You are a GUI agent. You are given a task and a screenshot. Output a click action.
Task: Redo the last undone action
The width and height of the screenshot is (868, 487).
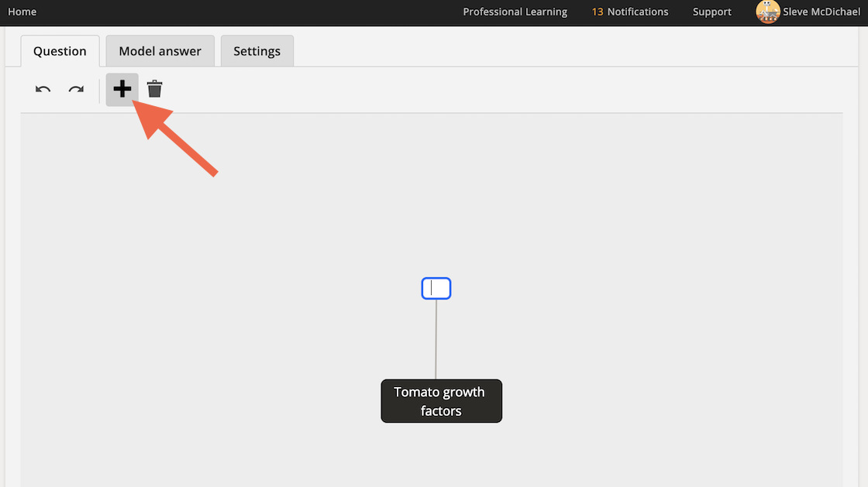click(76, 90)
